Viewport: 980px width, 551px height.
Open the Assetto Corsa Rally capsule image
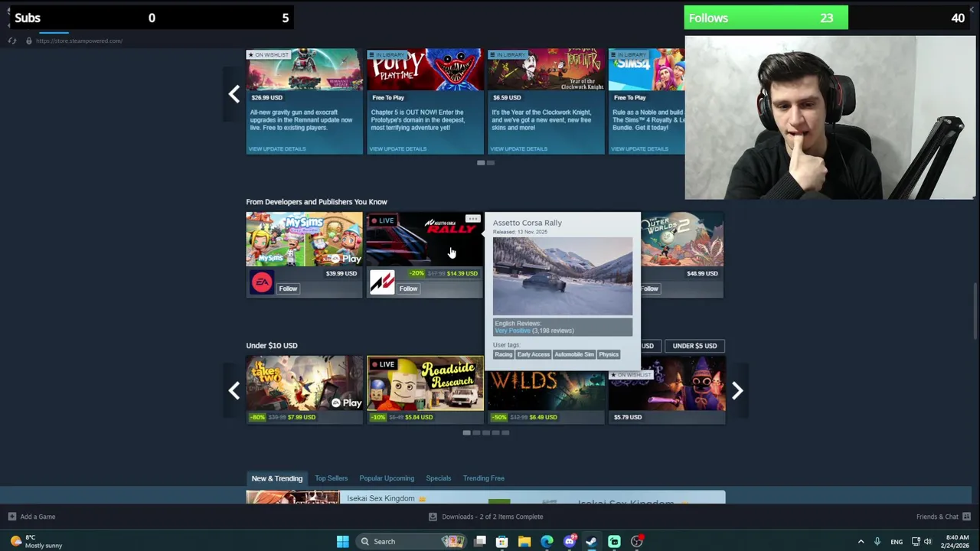click(x=425, y=240)
